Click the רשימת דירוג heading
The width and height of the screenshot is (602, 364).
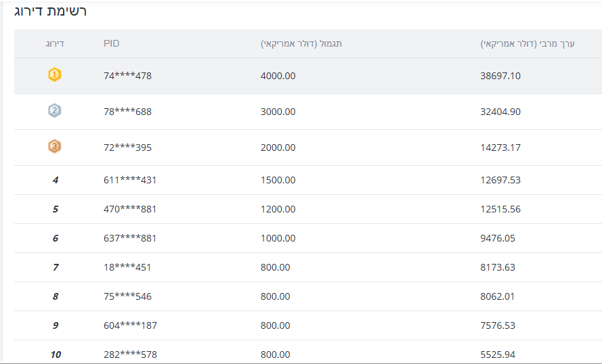coord(50,12)
